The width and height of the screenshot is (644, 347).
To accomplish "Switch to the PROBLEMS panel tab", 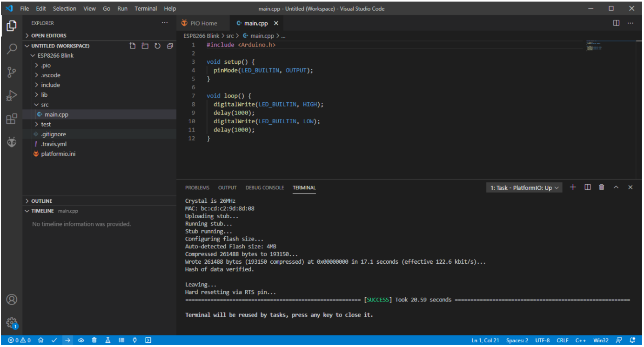I will coord(197,188).
